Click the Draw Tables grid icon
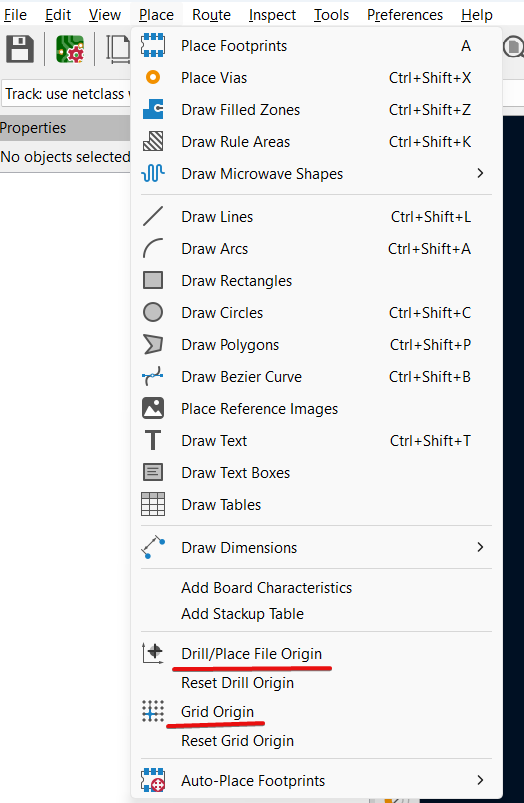This screenshot has width=524, height=803. (x=153, y=504)
